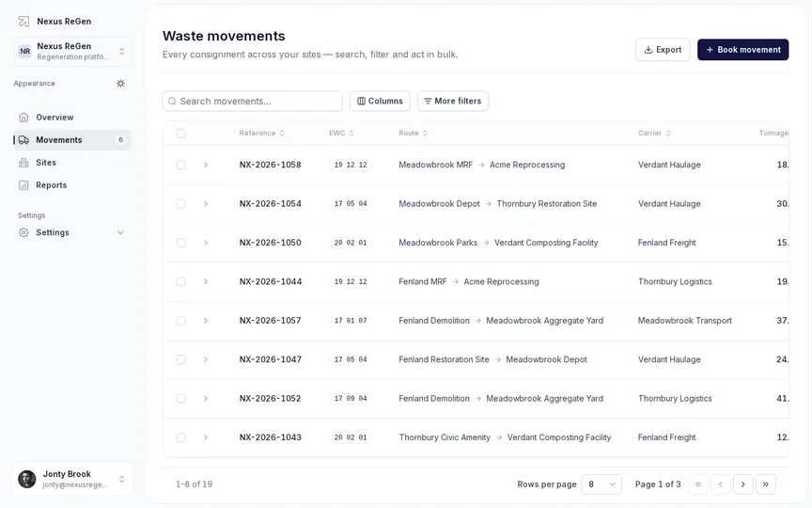Open the Nexus ReGen workspace switcher
This screenshot has height=508, width=812.
(x=72, y=51)
